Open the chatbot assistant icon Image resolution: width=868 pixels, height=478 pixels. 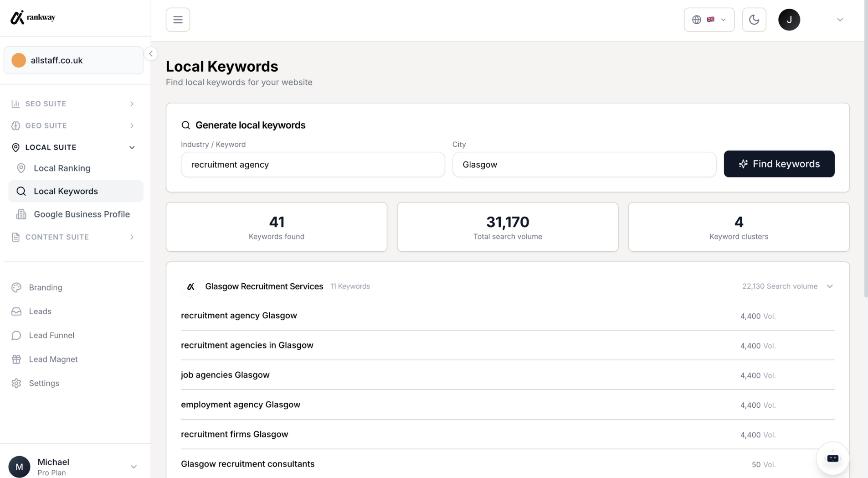click(832, 458)
